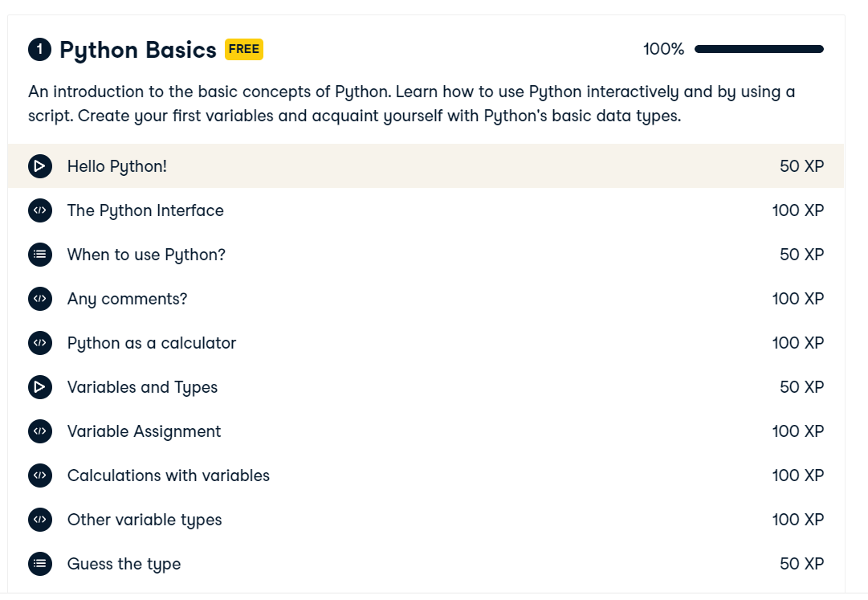Click the code icon next to Any comments?
The image size is (868, 600).
[x=40, y=299]
